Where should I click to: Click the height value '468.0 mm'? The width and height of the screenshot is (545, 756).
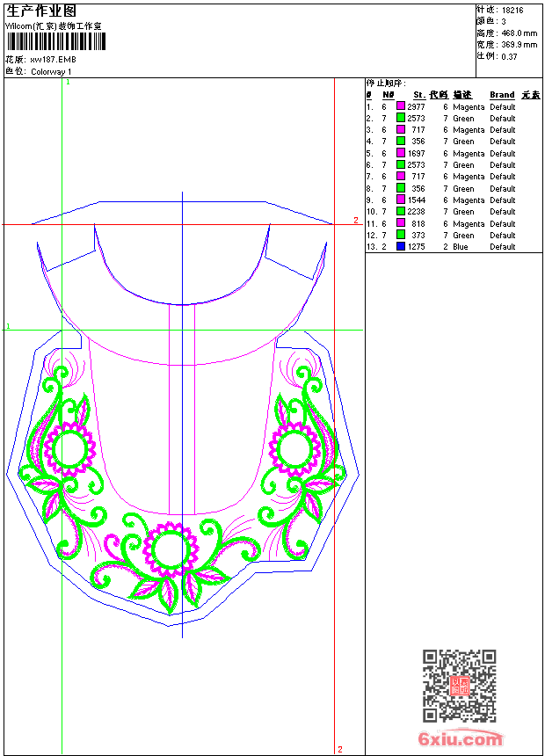(519, 33)
